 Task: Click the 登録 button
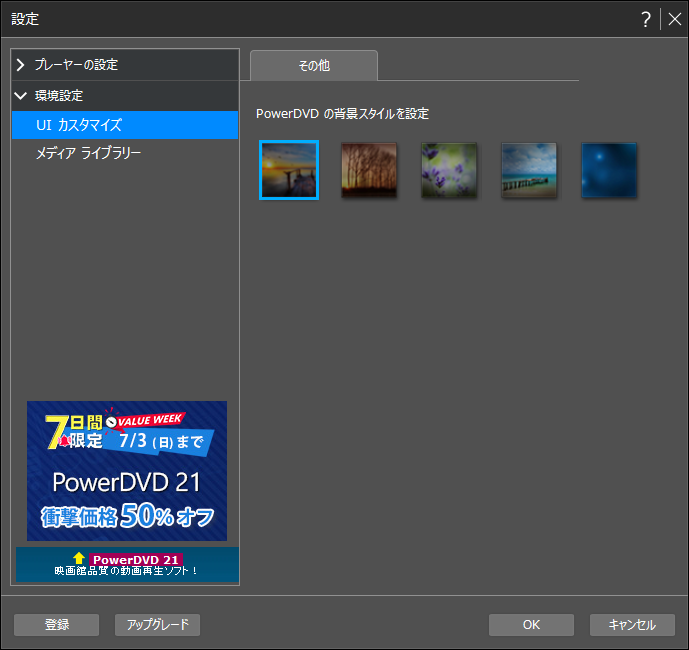57,625
